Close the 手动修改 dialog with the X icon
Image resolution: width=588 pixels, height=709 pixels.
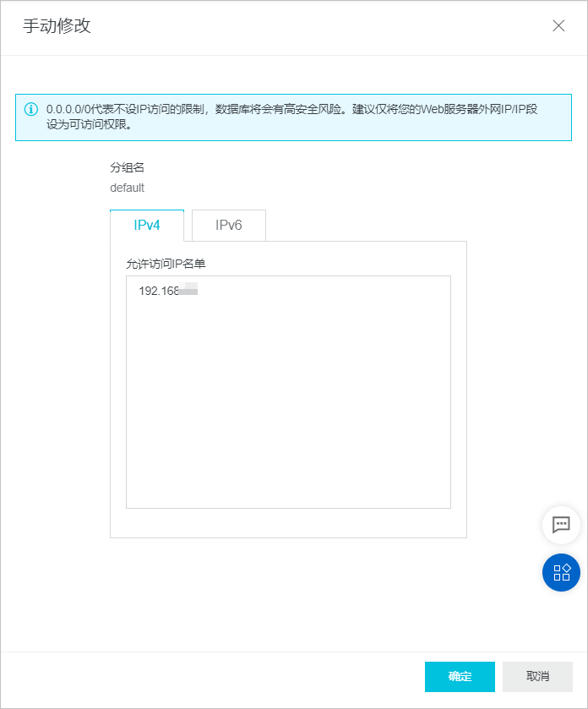[558, 25]
